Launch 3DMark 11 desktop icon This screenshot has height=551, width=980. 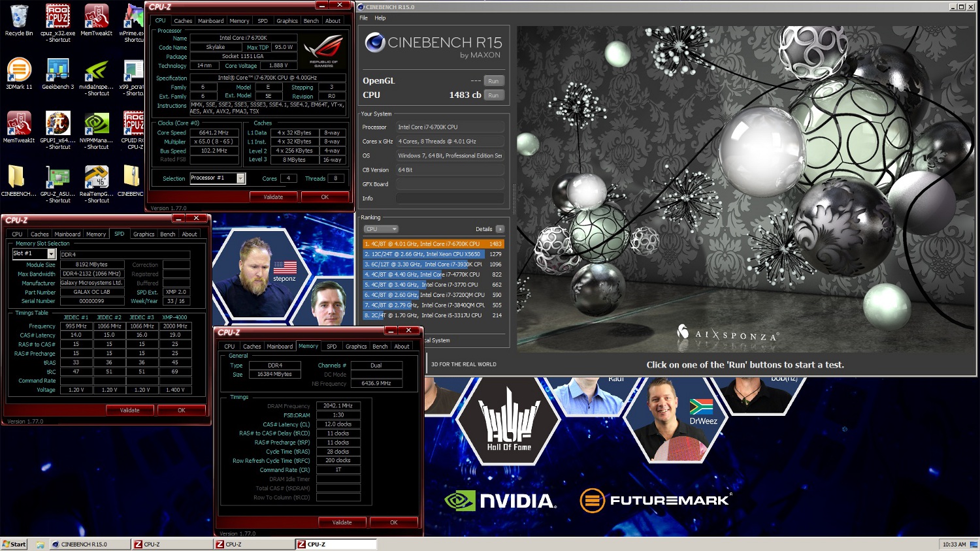pos(19,70)
